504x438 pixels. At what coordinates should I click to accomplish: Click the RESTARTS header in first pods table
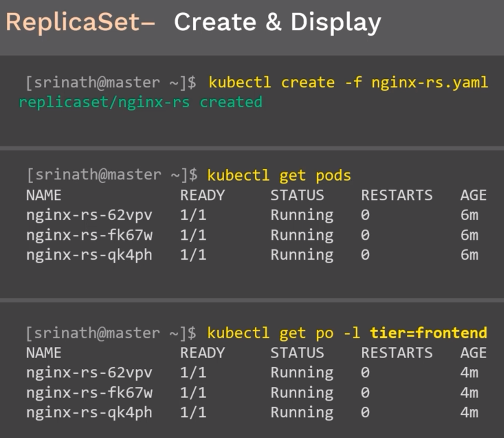[397, 195]
